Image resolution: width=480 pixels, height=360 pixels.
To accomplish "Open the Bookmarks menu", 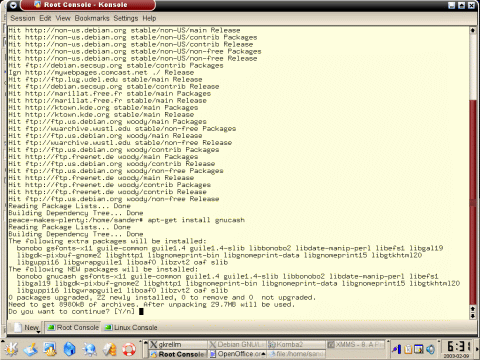I will pyautogui.click(x=92, y=18).
